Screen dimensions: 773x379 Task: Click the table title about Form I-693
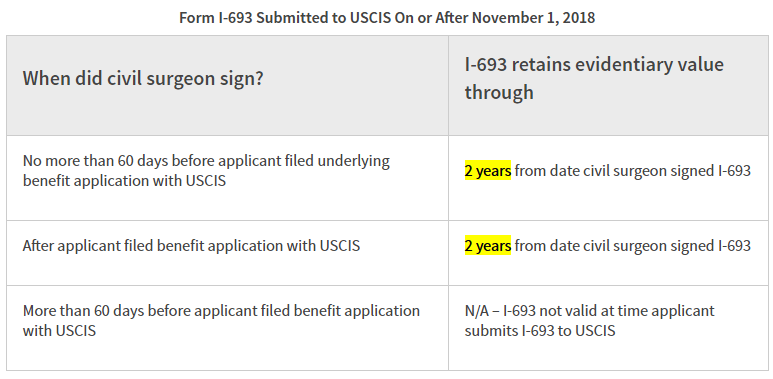[x=387, y=18]
